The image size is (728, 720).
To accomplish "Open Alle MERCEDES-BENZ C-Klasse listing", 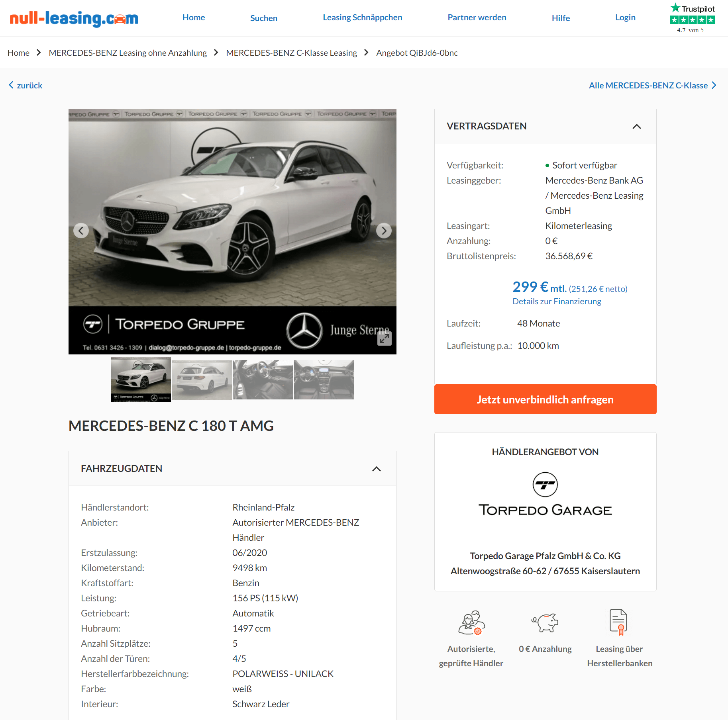I will coord(653,85).
